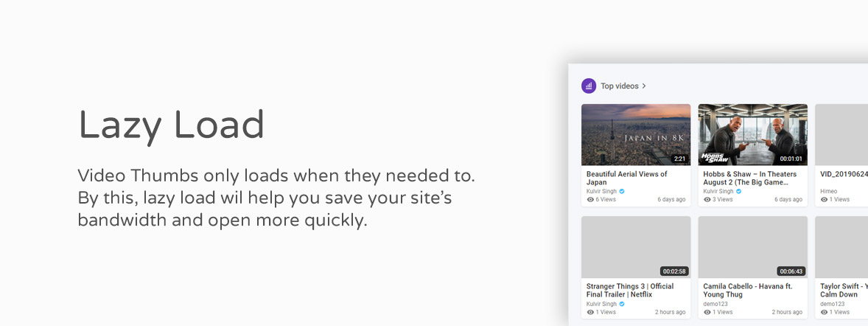Image resolution: width=868 pixels, height=326 pixels.
Task: Open the Top videos section link
Action: click(620, 86)
